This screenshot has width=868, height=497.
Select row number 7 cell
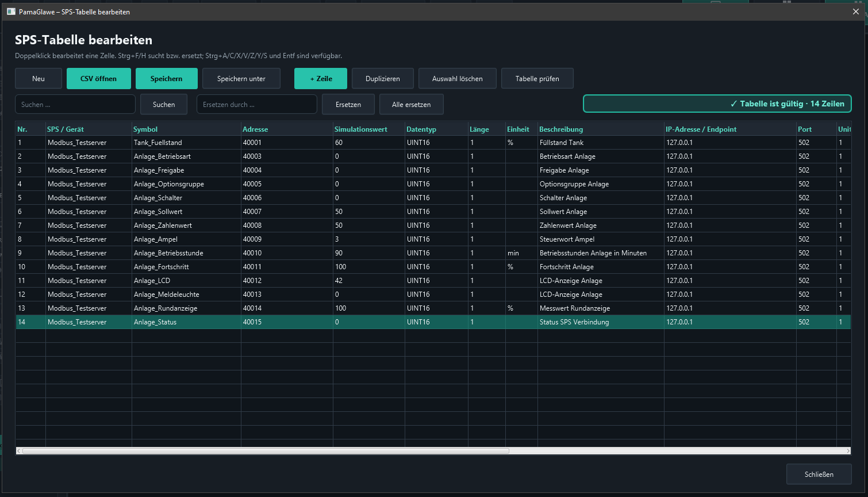(30, 225)
